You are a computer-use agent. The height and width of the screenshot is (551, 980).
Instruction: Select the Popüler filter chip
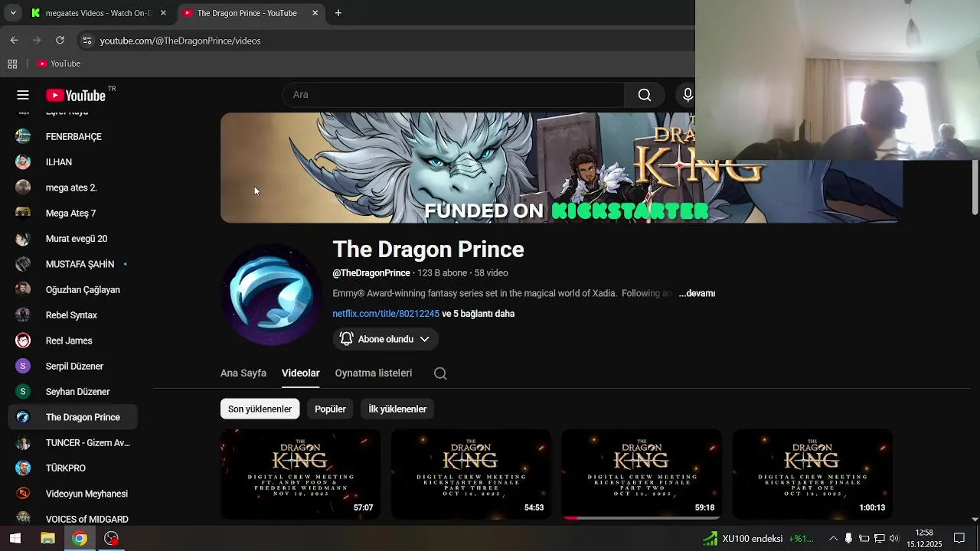pyautogui.click(x=330, y=409)
